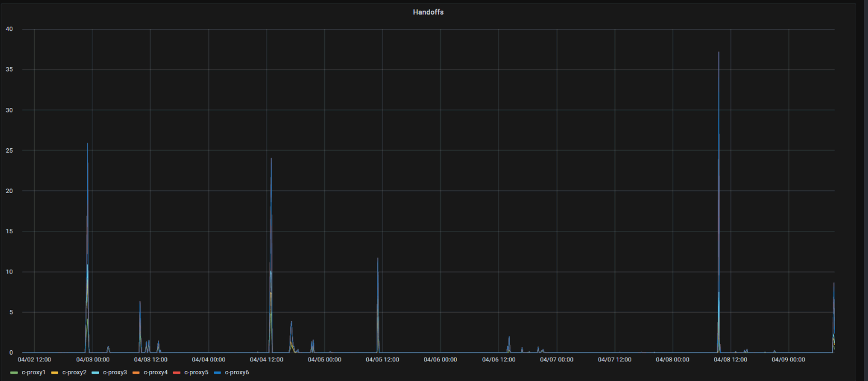Click the x-axis label 04/08 12:00
The width and height of the screenshot is (868, 381).
click(x=731, y=360)
